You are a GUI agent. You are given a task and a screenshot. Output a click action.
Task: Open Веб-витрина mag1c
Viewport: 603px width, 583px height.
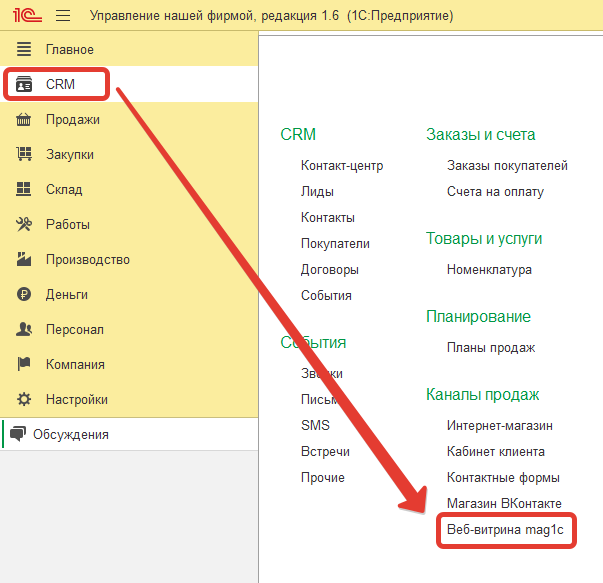(x=505, y=530)
